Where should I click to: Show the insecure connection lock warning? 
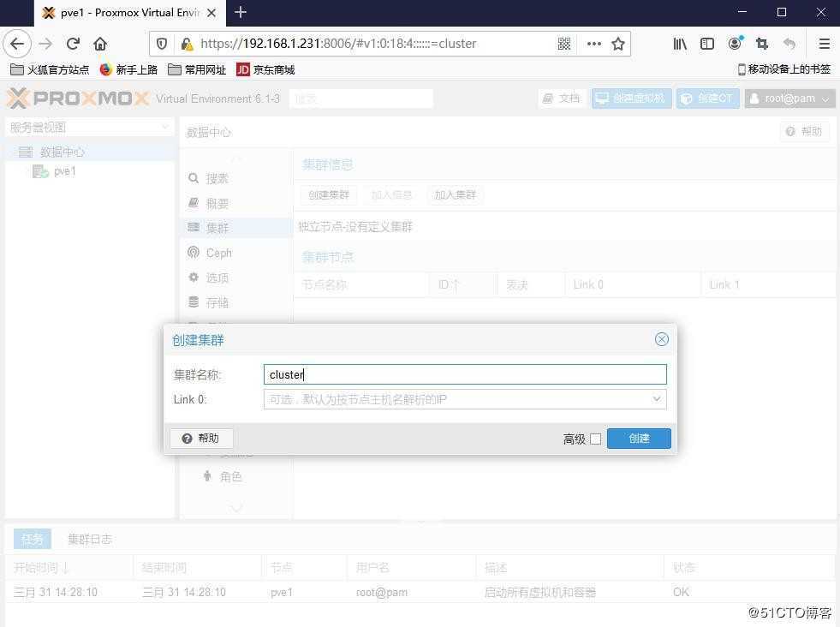coord(187,44)
